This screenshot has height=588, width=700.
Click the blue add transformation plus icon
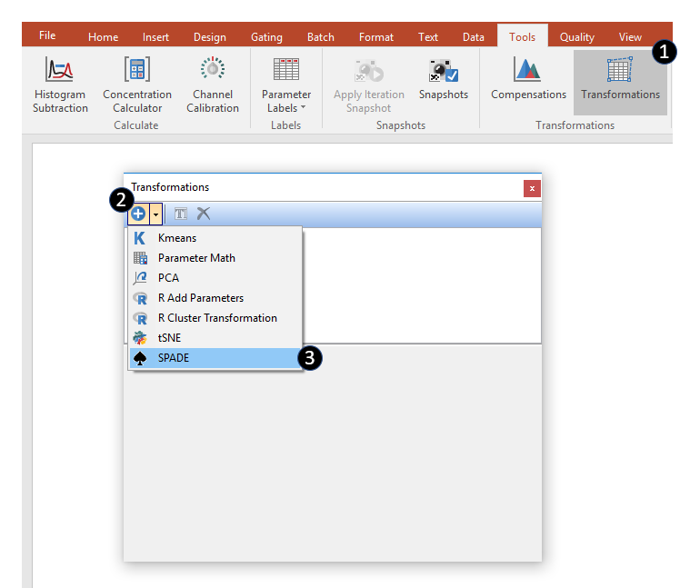coord(138,214)
